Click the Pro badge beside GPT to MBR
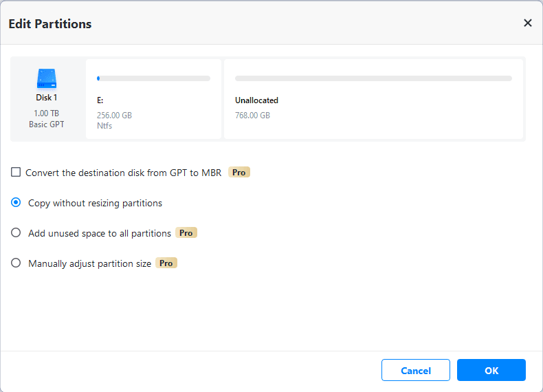543x392 pixels. point(239,173)
